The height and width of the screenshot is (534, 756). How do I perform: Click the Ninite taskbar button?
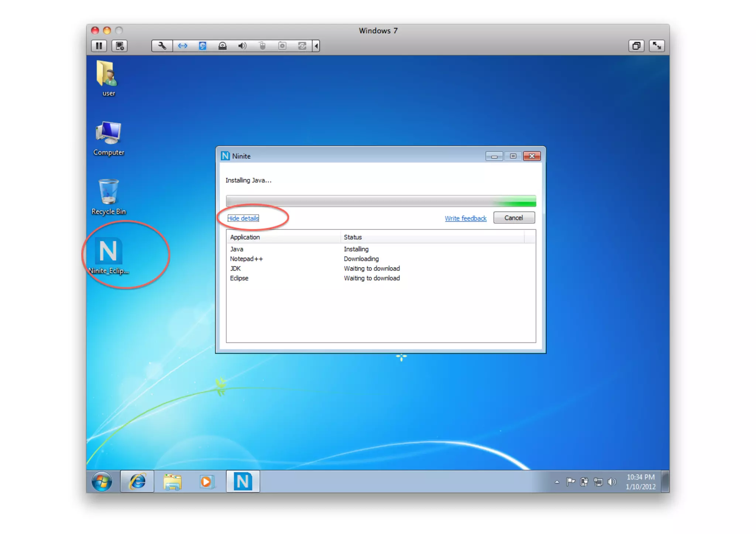click(x=243, y=481)
